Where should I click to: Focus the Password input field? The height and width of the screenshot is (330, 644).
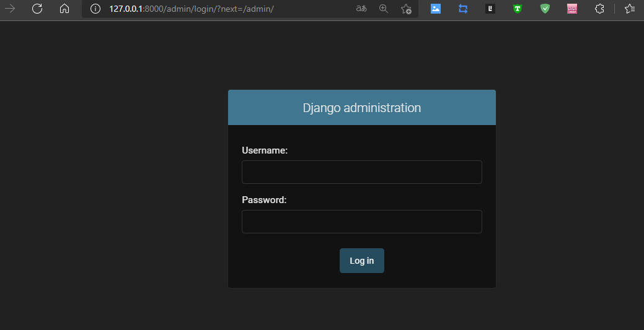(x=361, y=222)
